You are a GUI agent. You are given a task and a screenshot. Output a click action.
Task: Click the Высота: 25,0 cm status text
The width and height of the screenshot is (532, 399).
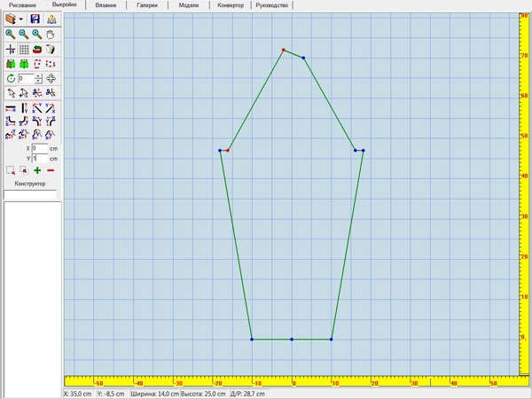(x=203, y=394)
